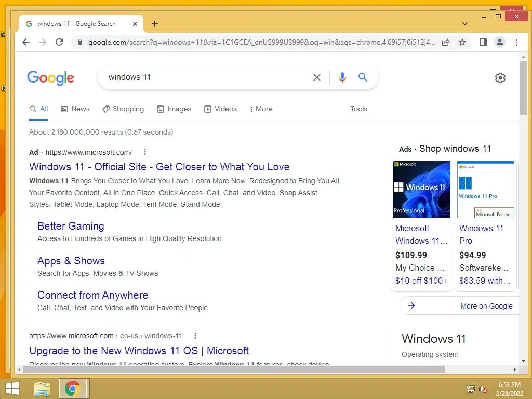
Task: Click the scroll down arrow
Action: click(x=524, y=361)
